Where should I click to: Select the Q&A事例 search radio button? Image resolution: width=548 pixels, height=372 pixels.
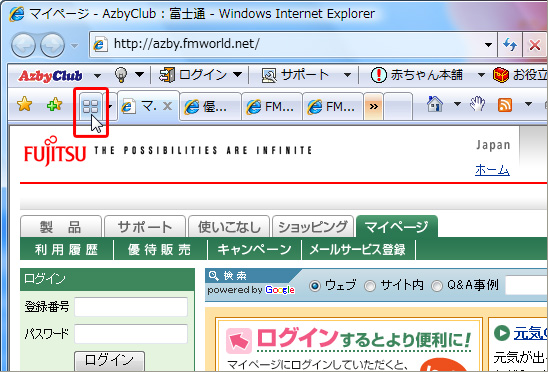tap(436, 286)
